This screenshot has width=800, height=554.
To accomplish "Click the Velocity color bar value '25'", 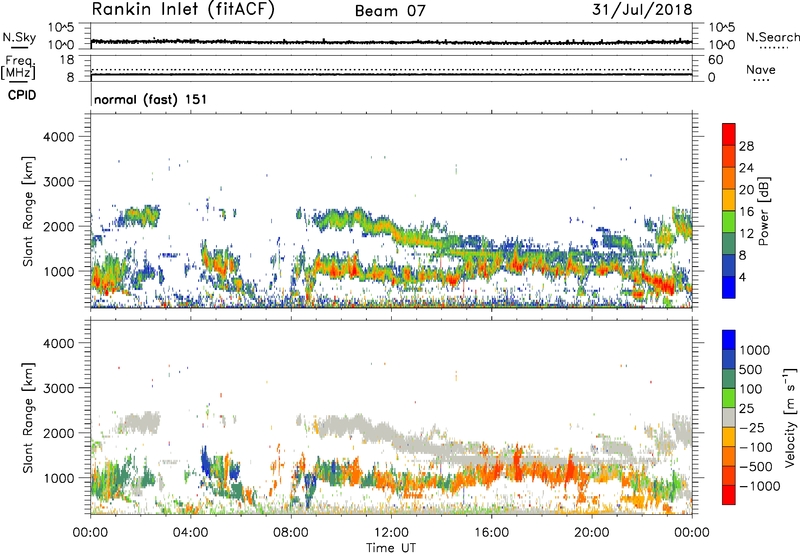I will (746, 408).
